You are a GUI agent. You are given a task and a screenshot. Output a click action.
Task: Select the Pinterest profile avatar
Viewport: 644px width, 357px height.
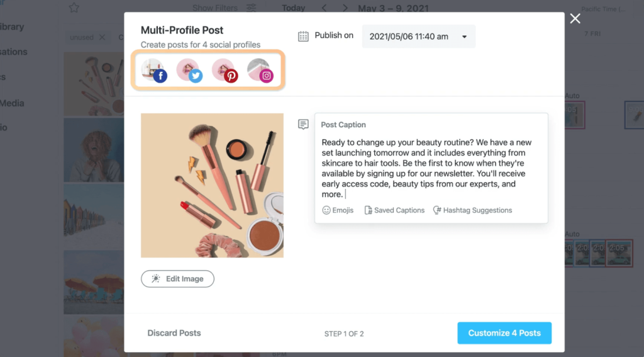225,71
